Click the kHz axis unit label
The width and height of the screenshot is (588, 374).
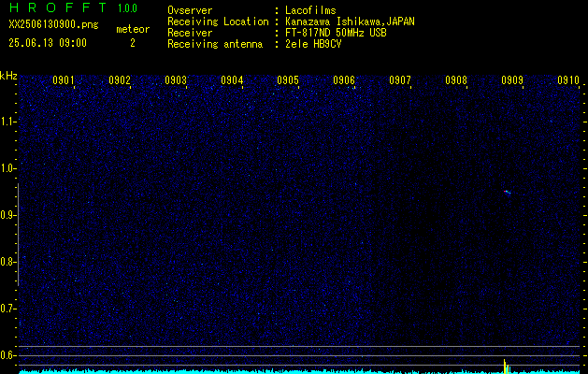tap(8, 76)
